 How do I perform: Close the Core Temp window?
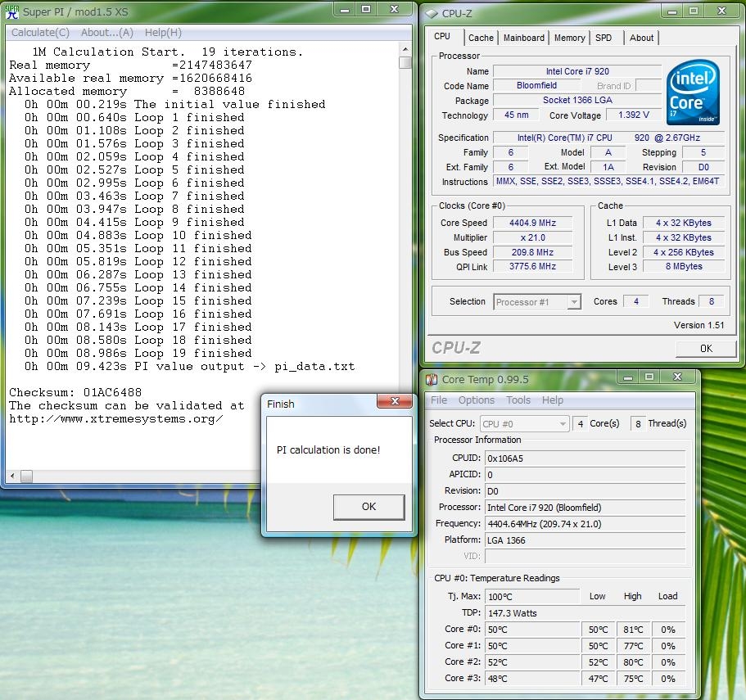coord(677,377)
